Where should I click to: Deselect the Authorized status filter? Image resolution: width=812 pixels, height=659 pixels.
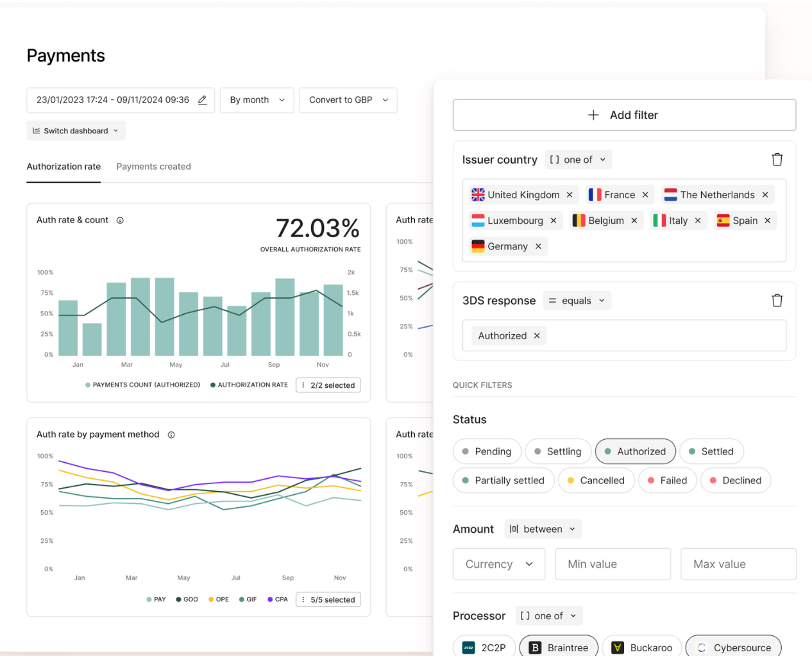(x=635, y=451)
